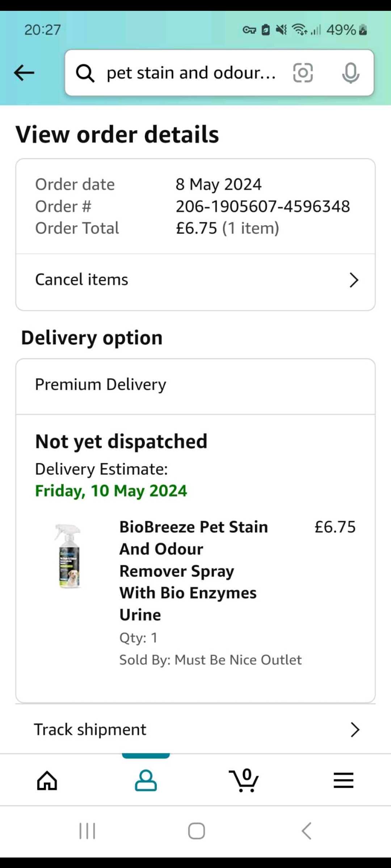Expand the Cancel items chevron
Viewport: 391px width, 868px height.
coord(354,280)
